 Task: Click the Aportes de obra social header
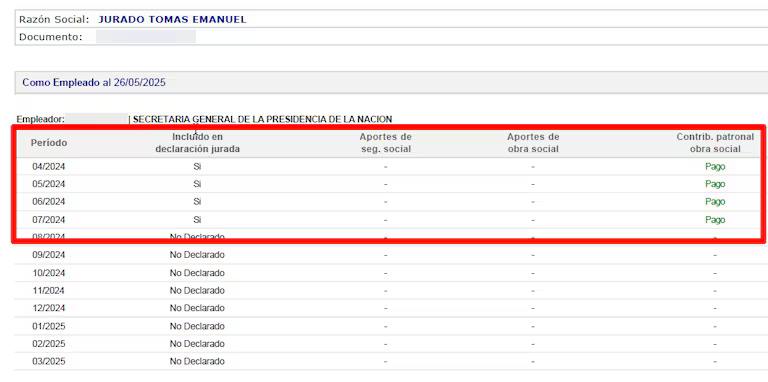tap(533, 143)
